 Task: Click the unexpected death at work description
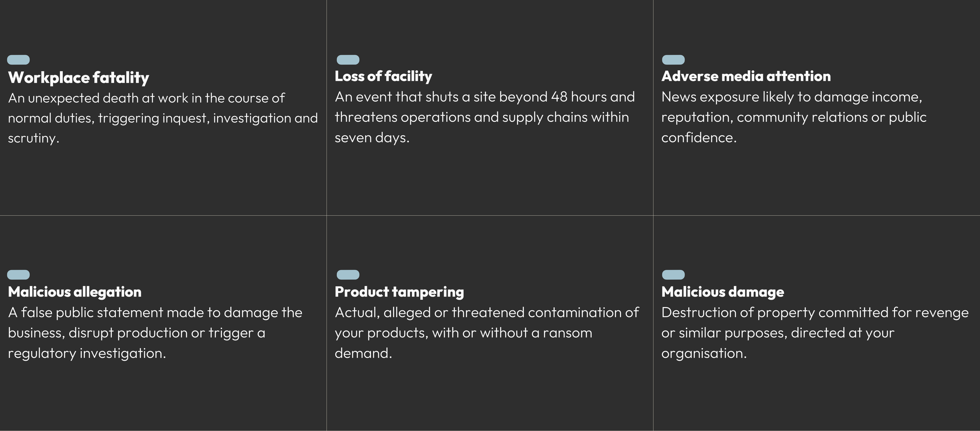coord(163,118)
